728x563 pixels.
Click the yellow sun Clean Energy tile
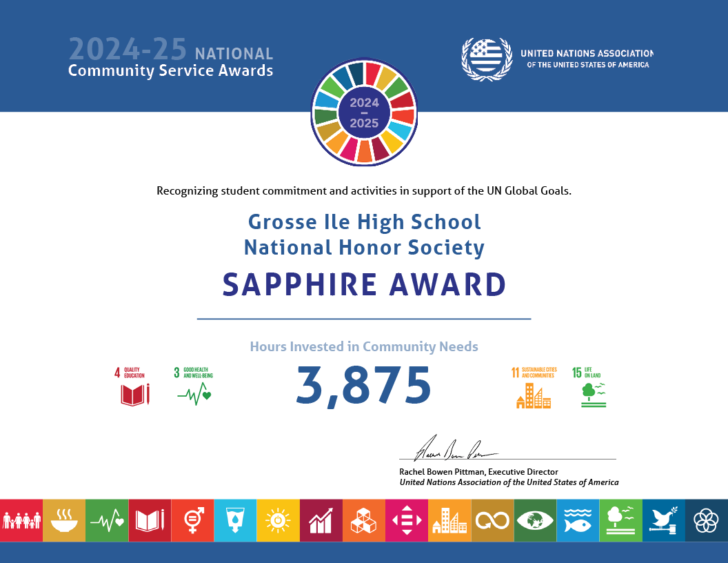pos(278,520)
